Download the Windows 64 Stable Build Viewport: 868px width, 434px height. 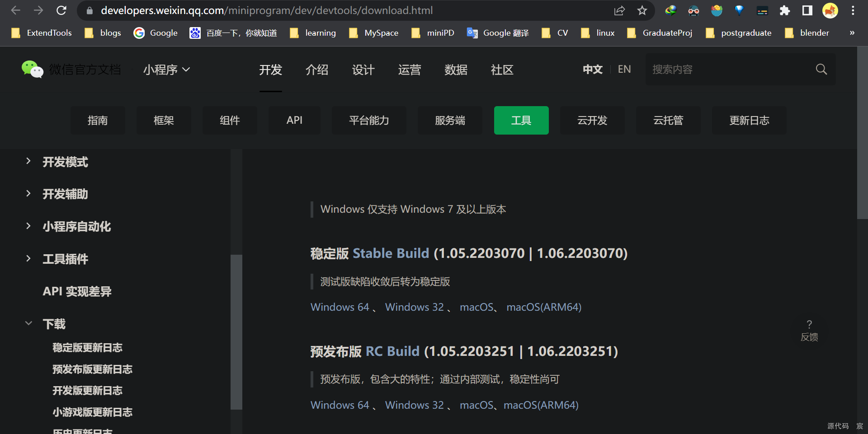click(x=340, y=307)
